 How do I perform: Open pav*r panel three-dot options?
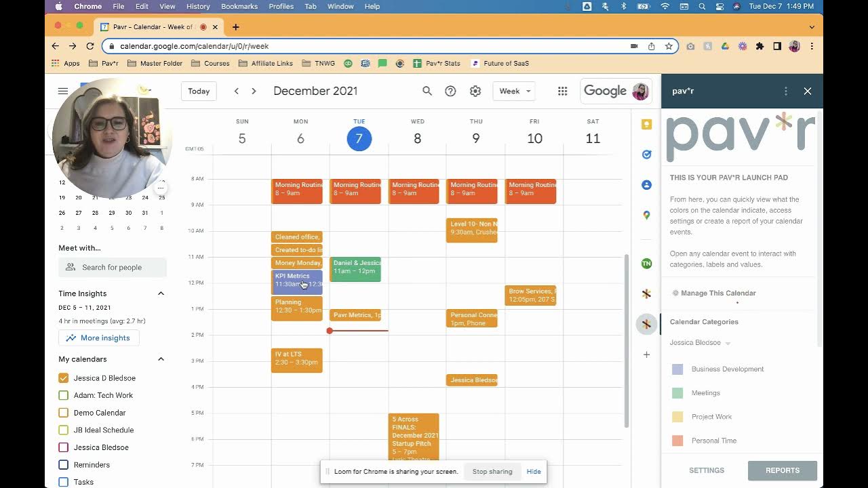pyautogui.click(x=786, y=91)
